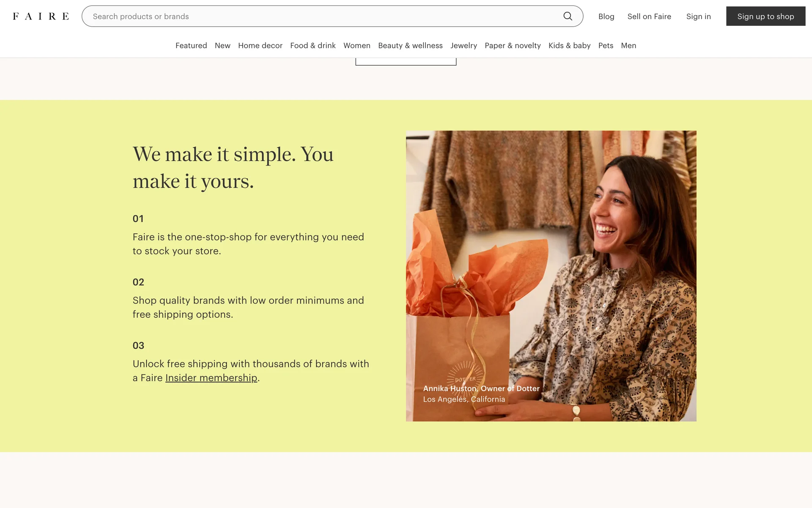Focus the search products or brands field
The width and height of the screenshot is (812, 508).
321,17
